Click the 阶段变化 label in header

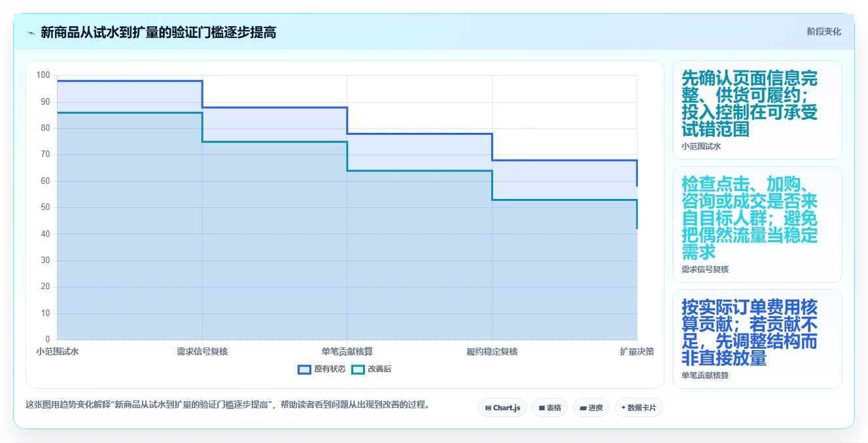point(824,31)
